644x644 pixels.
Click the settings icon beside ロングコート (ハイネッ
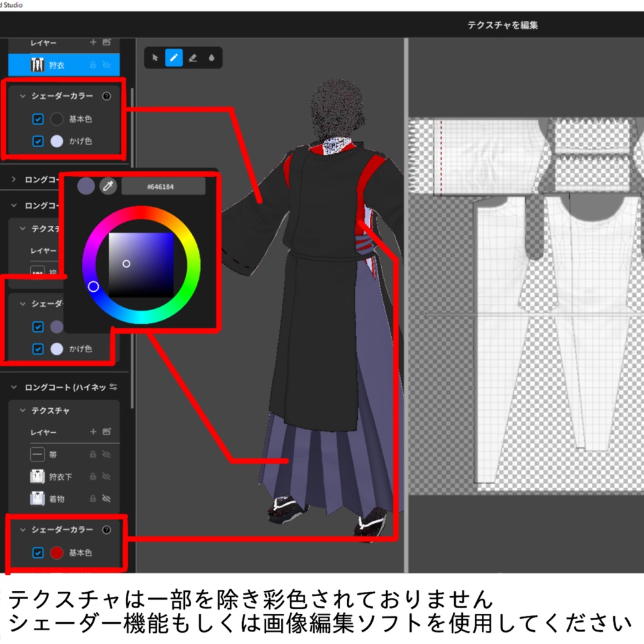[112, 388]
